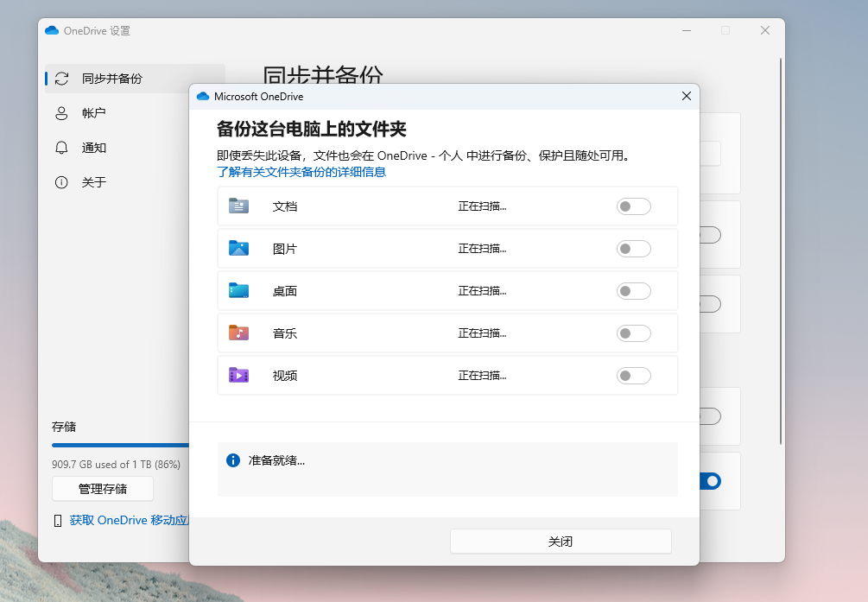Click the OneDrive cloud icon in settings title bar
Image resolution: width=868 pixels, height=602 pixels.
pos(52,30)
